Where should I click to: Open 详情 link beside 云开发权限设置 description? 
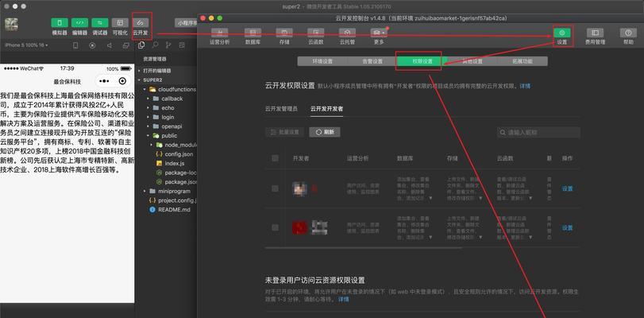[x=524, y=87]
